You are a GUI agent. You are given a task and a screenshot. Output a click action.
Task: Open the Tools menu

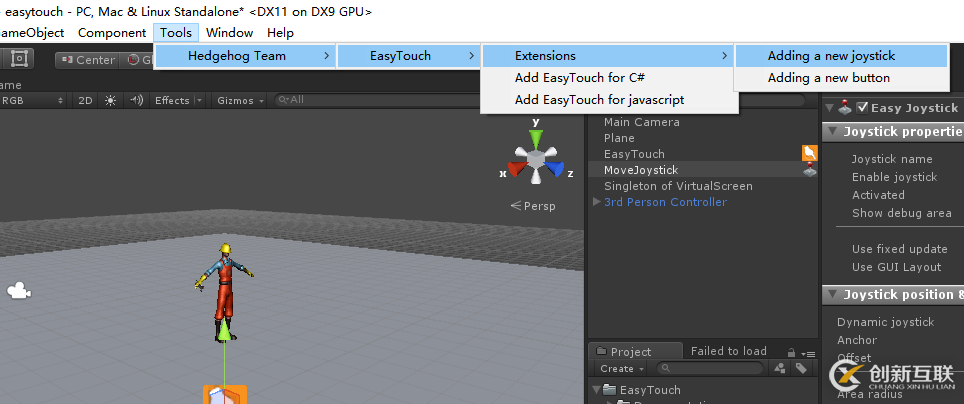176,33
